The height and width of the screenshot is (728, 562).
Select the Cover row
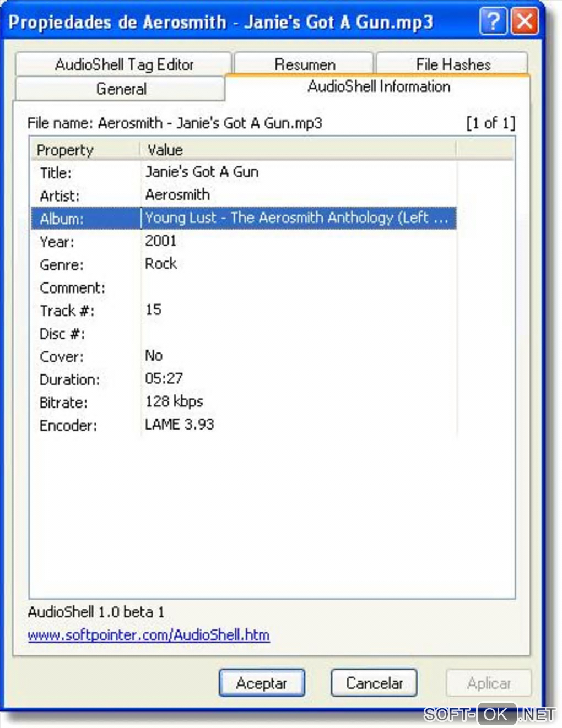click(244, 356)
